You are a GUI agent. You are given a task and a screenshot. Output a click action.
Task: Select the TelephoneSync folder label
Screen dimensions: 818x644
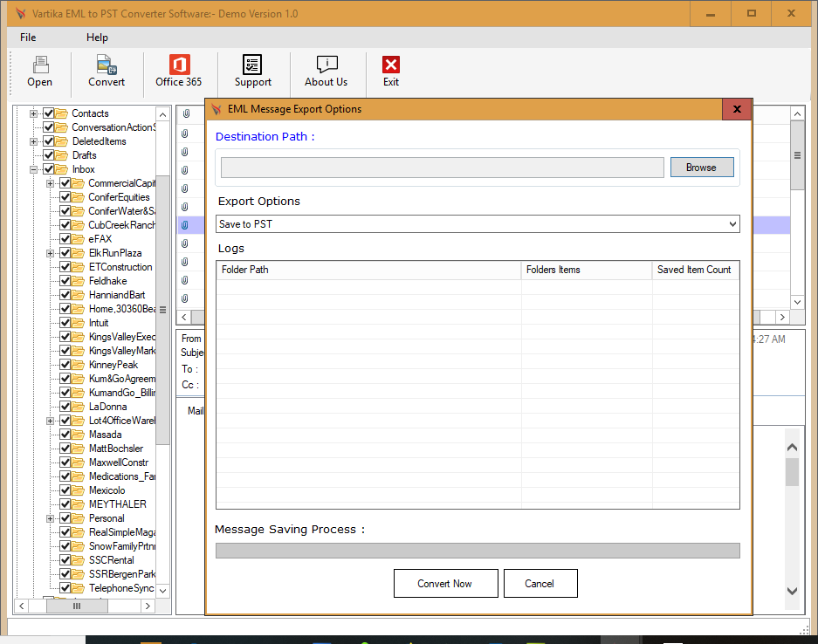pyautogui.click(x=121, y=588)
